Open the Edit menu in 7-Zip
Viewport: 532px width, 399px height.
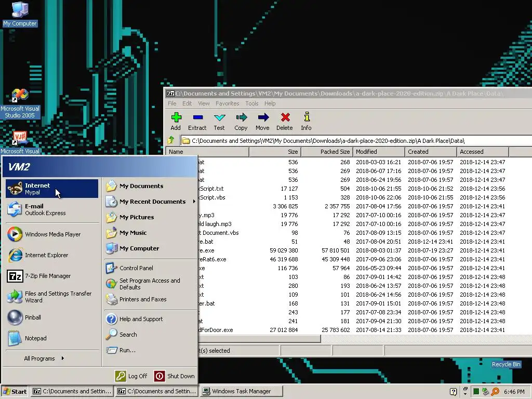tap(187, 103)
